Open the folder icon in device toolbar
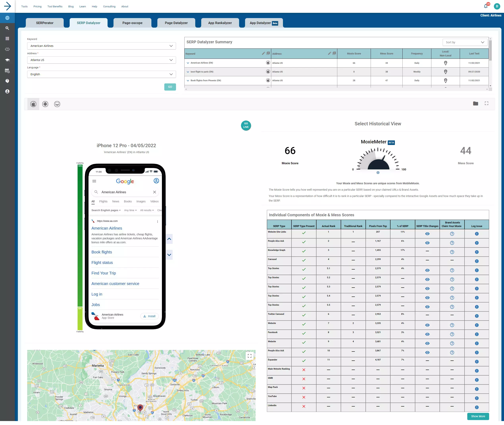 click(x=476, y=104)
